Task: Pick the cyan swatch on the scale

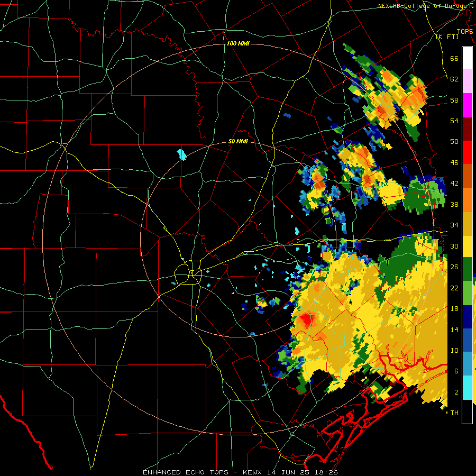Action: (467, 388)
